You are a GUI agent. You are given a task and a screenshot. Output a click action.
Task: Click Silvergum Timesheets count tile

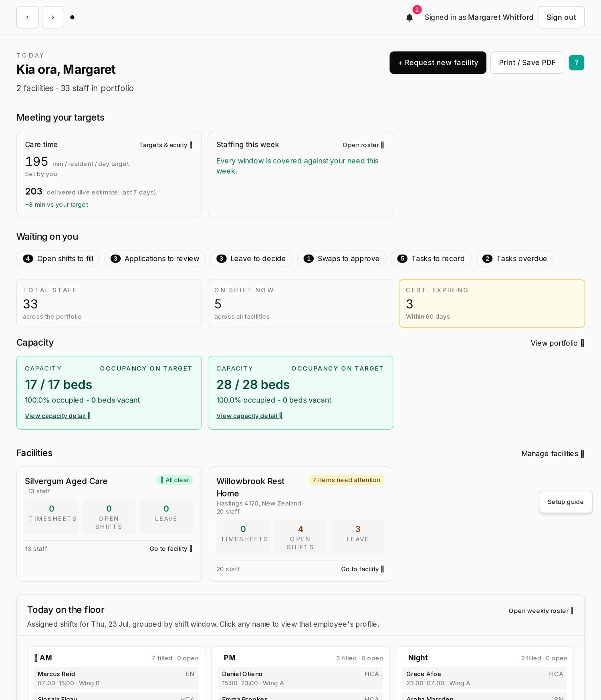(x=52, y=517)
